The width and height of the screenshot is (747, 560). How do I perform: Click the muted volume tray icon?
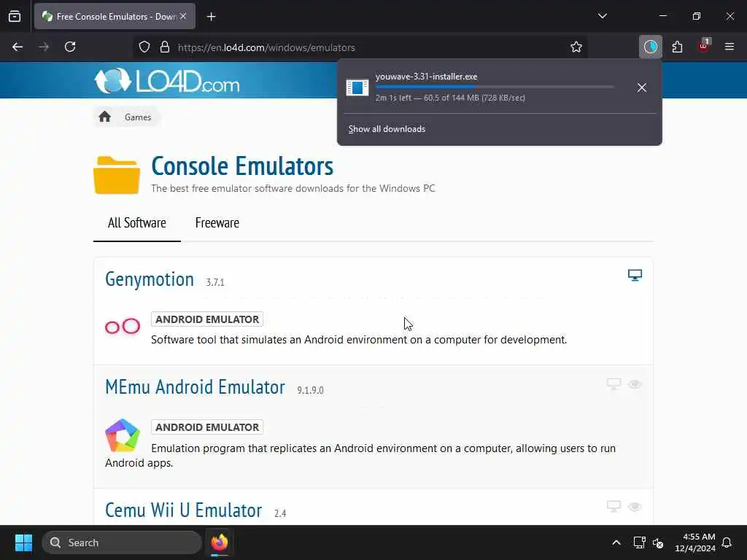coord(658,542)
